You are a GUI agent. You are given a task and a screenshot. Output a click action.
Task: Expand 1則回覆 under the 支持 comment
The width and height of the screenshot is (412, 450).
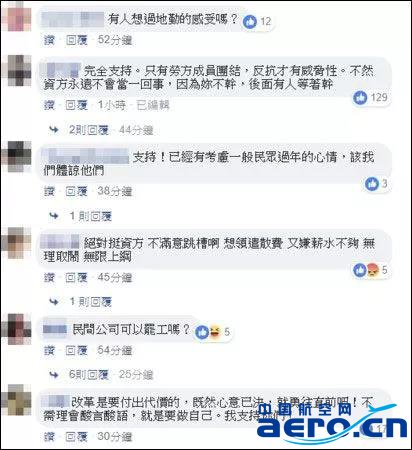pos(91,216)
